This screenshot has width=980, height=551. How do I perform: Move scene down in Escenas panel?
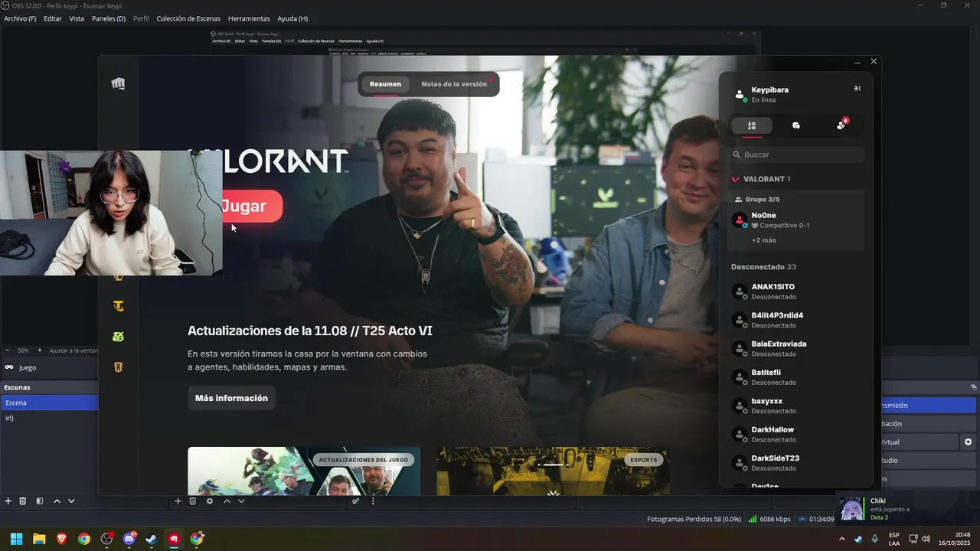click(71, 501)
